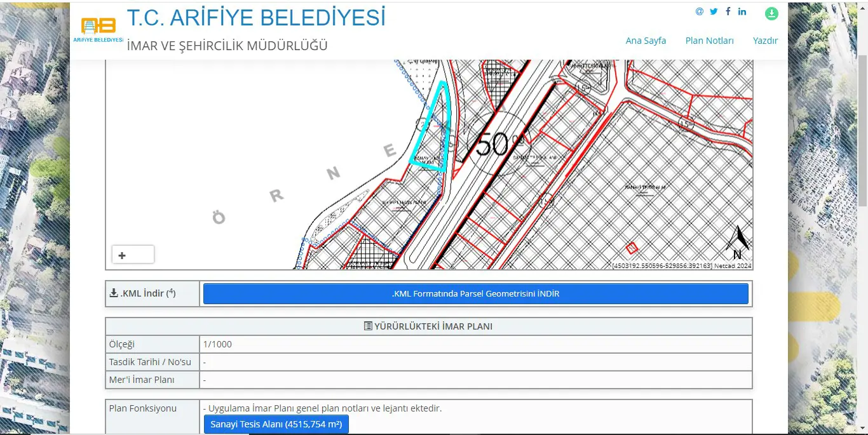
Task: Click the north arrow compass on map
Action: point(738,243)
